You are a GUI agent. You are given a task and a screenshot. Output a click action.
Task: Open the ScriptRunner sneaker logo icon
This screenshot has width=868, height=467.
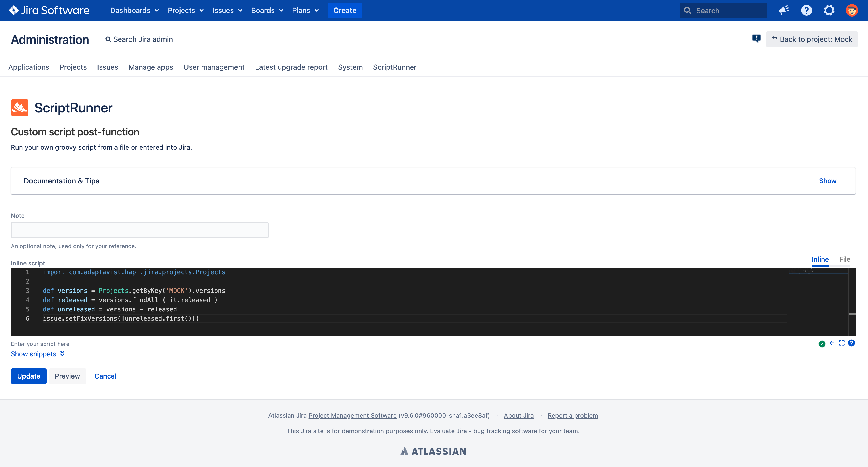[x=19, y=108]
